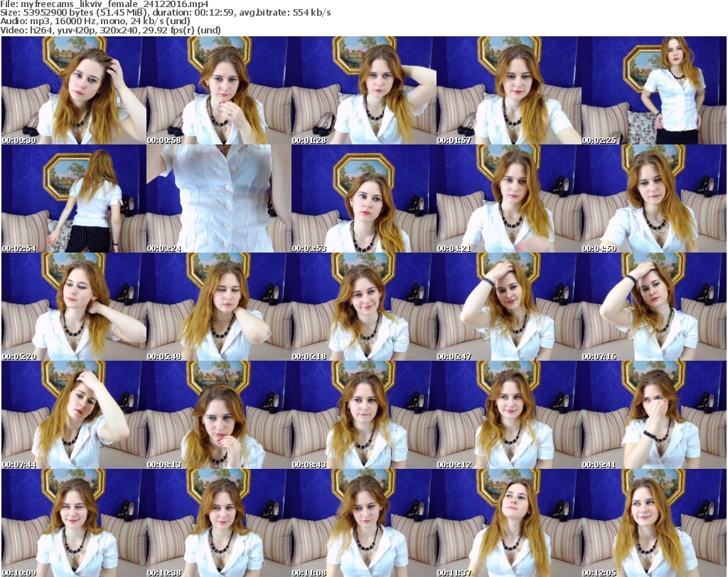Choose the thumbnail stamped 00:11:37
Viewport: 728px width, 577px height.
[509, 523]
